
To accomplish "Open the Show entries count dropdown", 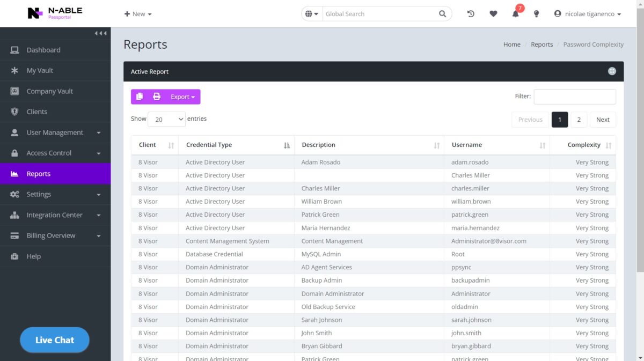I will tap(166, 120).
